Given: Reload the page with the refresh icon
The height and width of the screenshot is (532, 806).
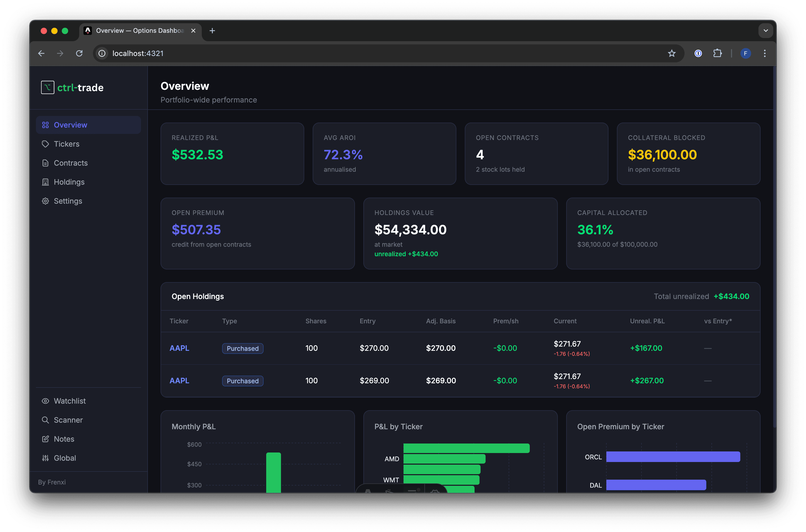Looking at the screenshot, I should [79, 53].
